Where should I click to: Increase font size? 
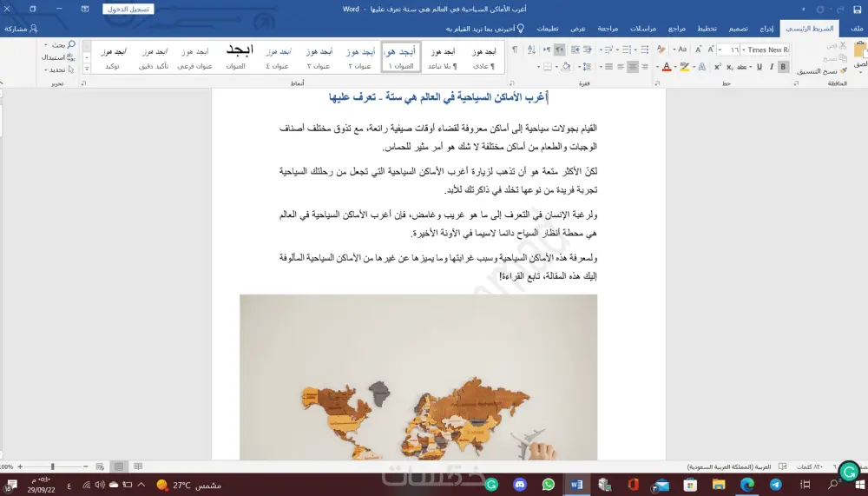point(711,50)
